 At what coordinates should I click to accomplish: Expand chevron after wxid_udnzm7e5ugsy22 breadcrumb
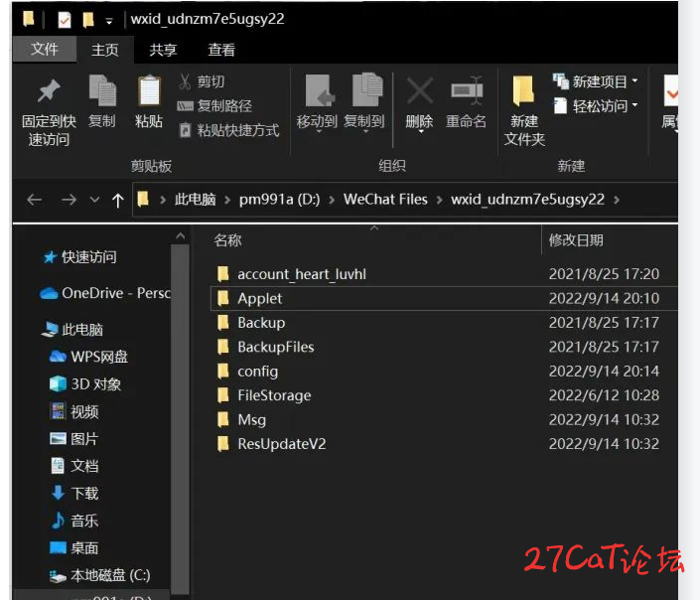coord(617,200)
